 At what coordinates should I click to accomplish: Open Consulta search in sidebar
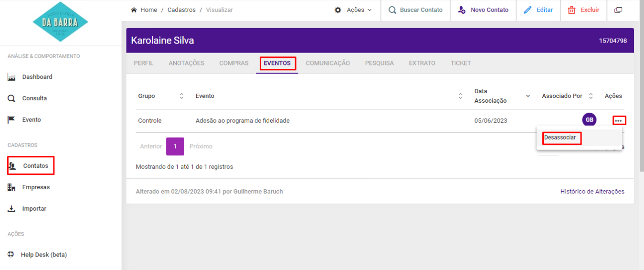pos(34,98)
